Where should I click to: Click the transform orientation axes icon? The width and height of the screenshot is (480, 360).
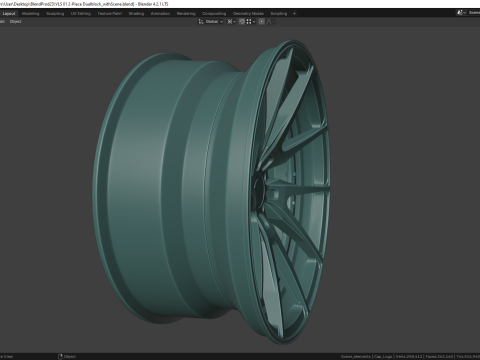(201, 22)
